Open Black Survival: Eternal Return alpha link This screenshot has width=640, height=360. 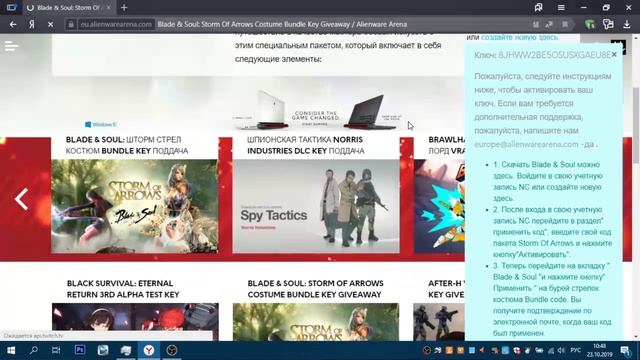(123, 289)
